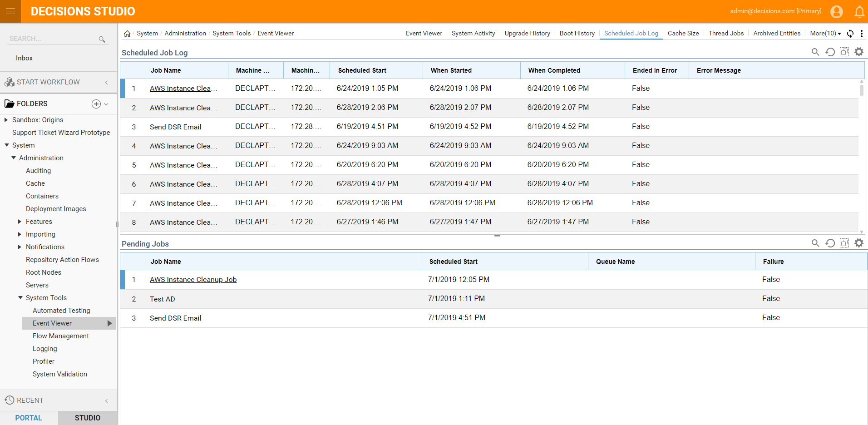Viewport: 868px width, 425px height.
Task: Collapse the System Tools folder
Action: 20,298
